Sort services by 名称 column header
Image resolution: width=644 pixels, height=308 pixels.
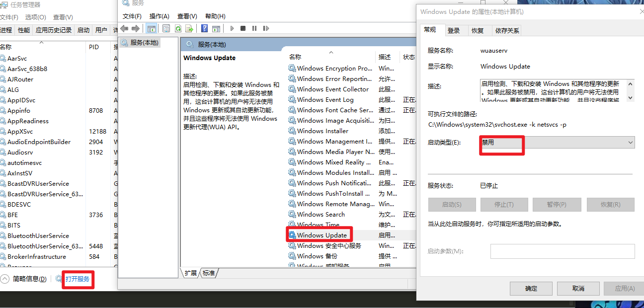pyautogui.click(x=295, y=57)
